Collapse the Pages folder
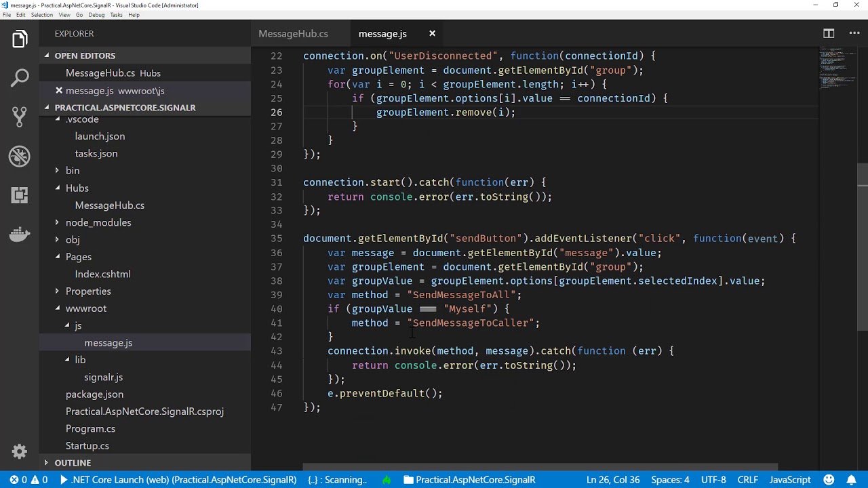 (78, 257)
